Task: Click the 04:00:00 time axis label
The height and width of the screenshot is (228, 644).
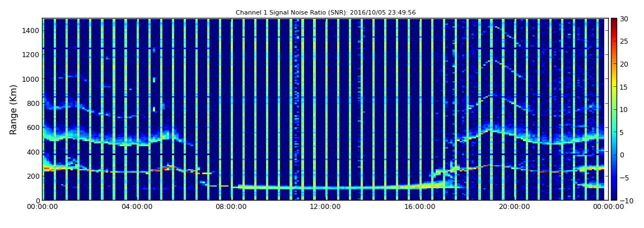Action: point(136,207)
